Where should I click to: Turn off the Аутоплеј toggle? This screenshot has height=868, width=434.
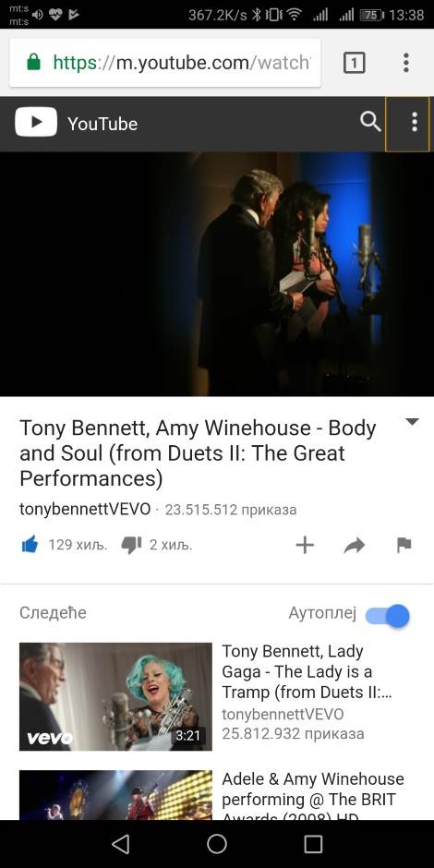(x=388, y=616)
